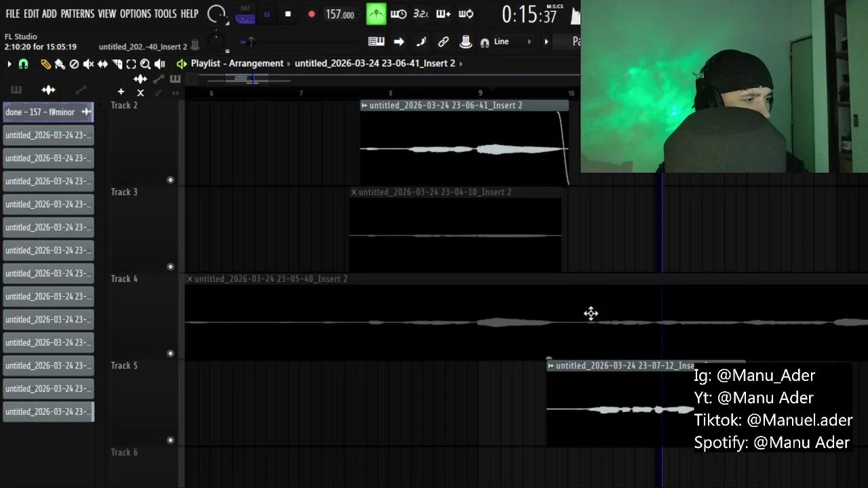Select the Draw pencil tool
This screenshot has width=868, height=488.
45,64
